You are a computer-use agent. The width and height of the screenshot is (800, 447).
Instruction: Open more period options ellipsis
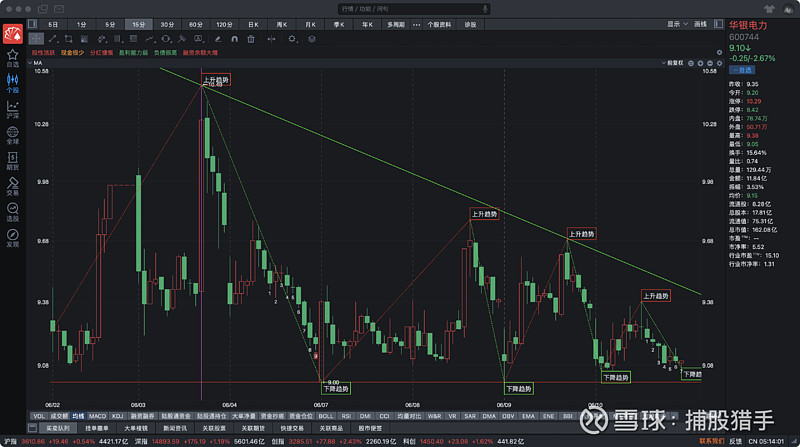[416, 24]
